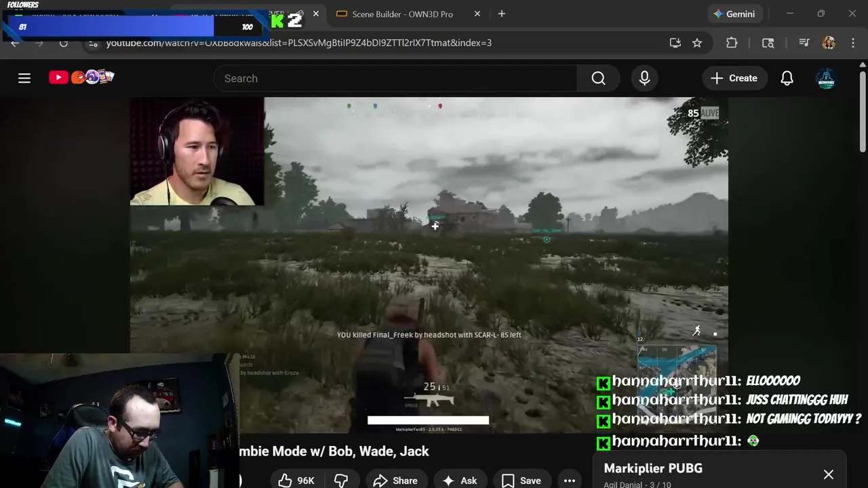Screen dimensions: 868x488
Task: Open the notifications bell
Action: pyautogui.click(x=787, y=79)
